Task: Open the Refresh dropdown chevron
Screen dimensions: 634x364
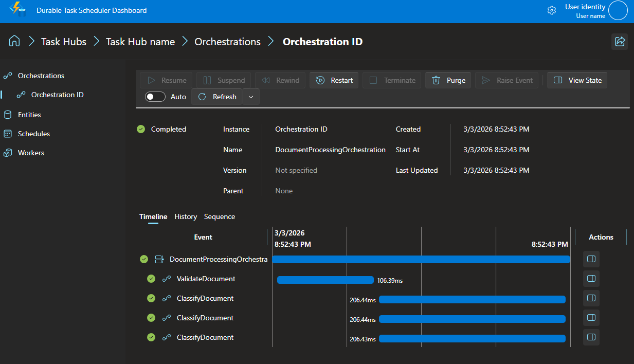Action: (x=251, y=96)
